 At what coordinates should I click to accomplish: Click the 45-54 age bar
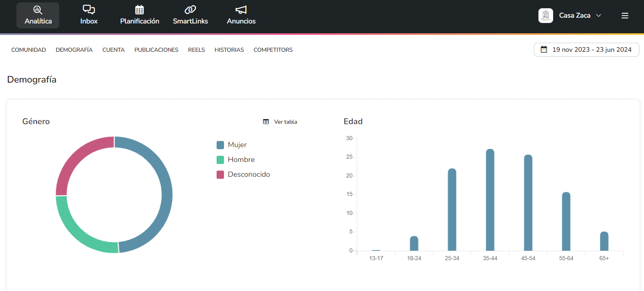click(x=528, y=203)
